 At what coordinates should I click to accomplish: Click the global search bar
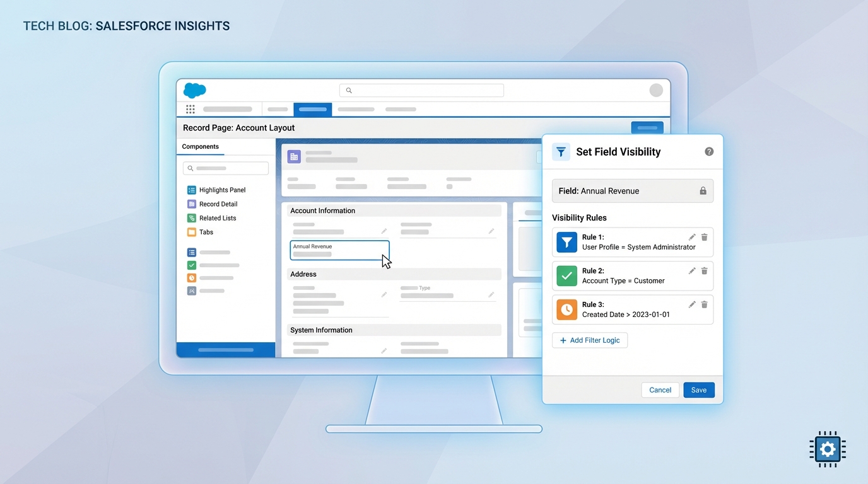pos(421,90)
